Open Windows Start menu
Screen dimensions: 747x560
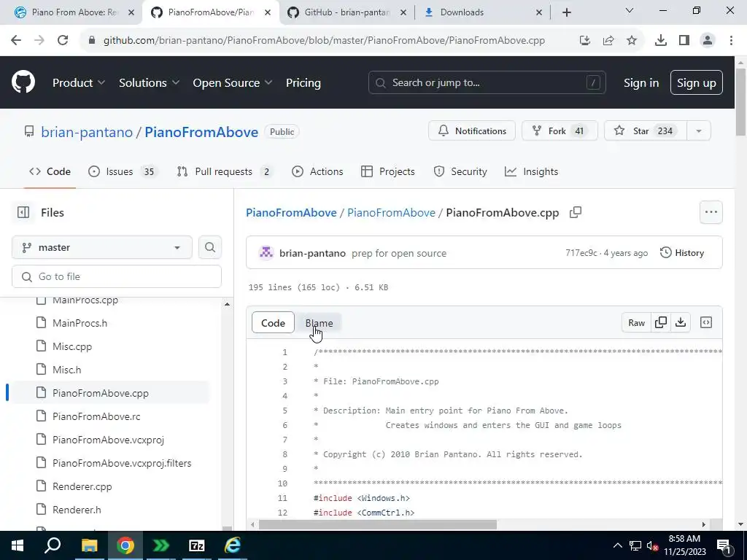(x=18, y=545)
